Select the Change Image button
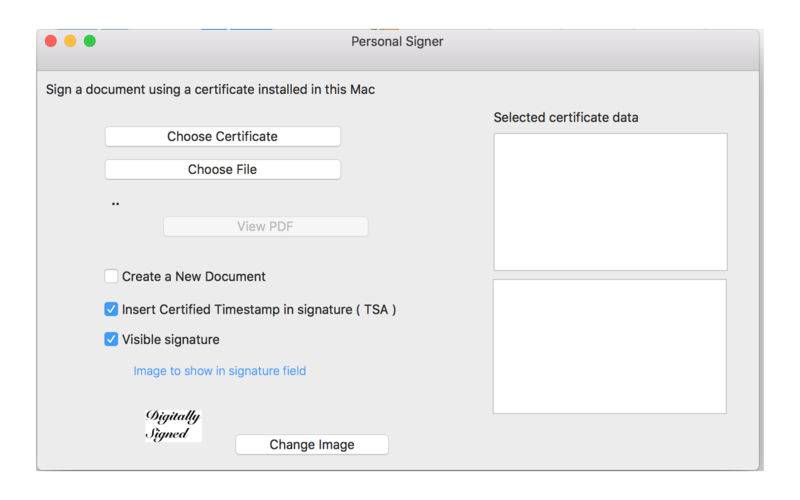The image size is (800, 500). pyautogui.click(x=312, y=444)
